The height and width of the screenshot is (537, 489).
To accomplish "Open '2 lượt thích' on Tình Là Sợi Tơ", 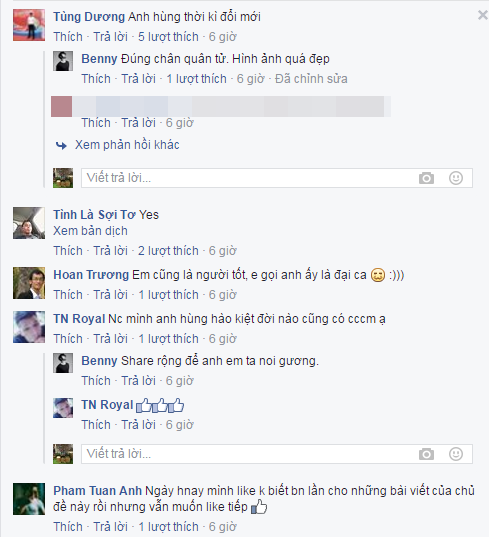I will pos(168,251).
